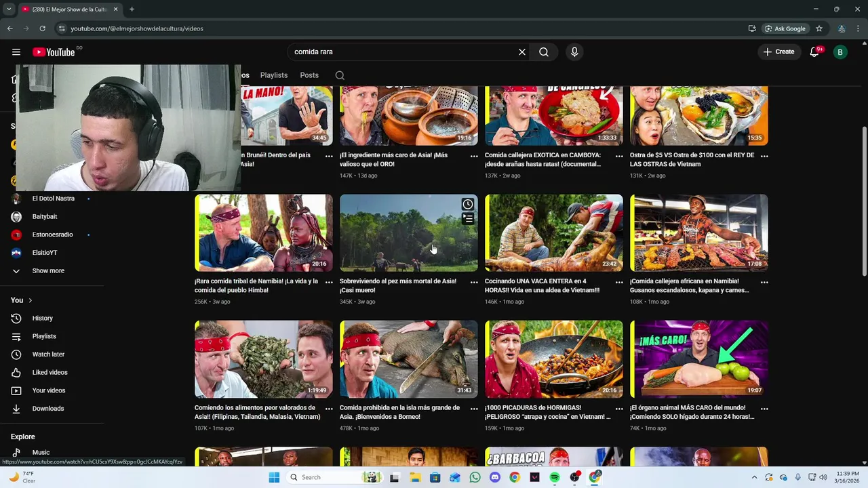Image resolution: width=868 pixels, height=488 pixels.
Task: Open OBS Studio from the taskbar
Action: [575, 477]
